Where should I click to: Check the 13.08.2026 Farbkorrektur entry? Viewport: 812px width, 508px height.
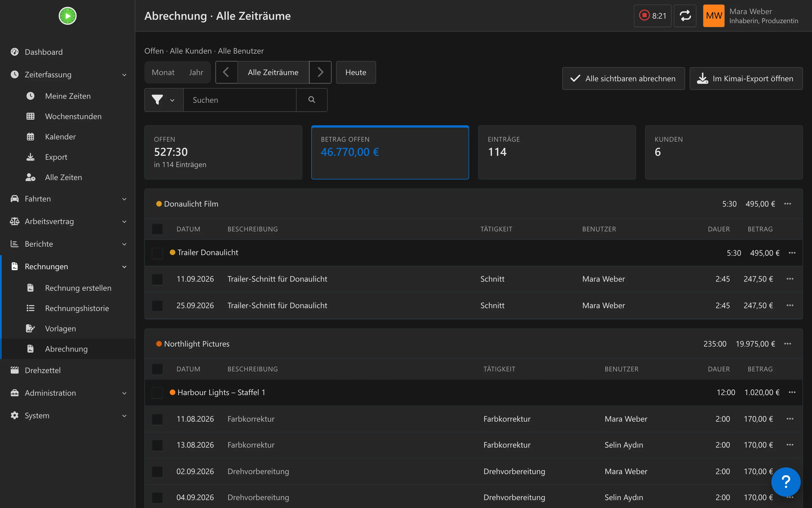click(157, 445)
